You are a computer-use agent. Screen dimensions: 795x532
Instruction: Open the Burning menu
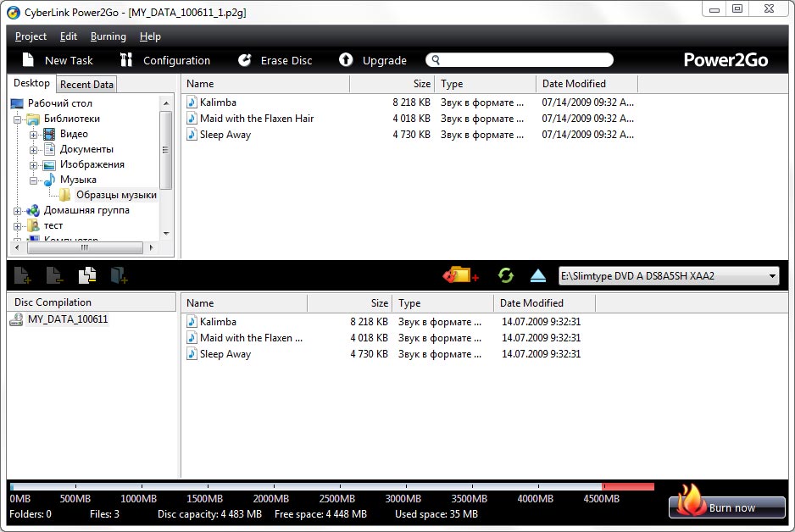point(108,36)
